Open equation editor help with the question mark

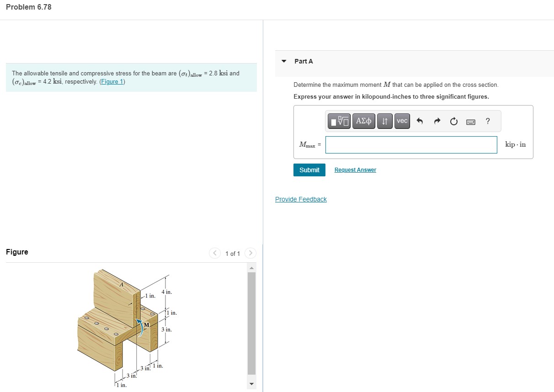487,121
